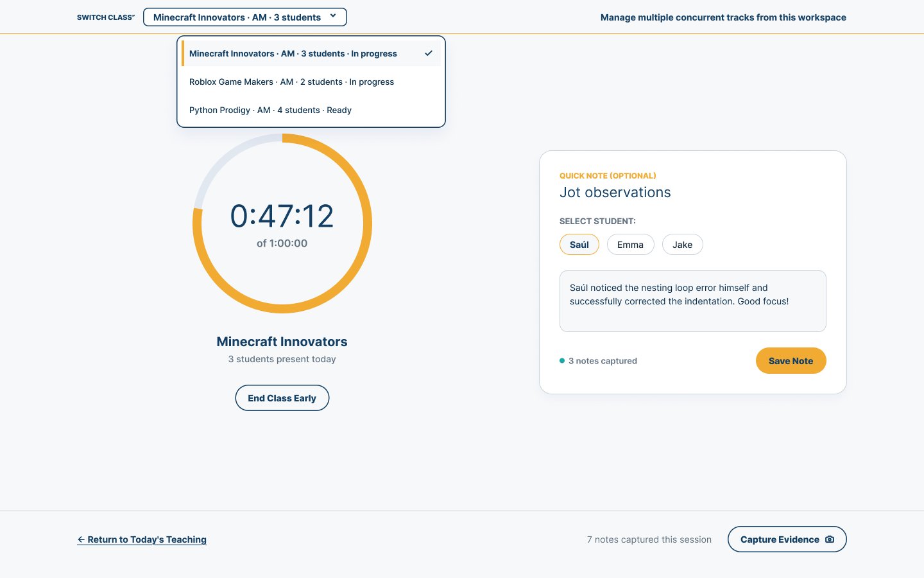Save the quick note

[x=791, y=361]
